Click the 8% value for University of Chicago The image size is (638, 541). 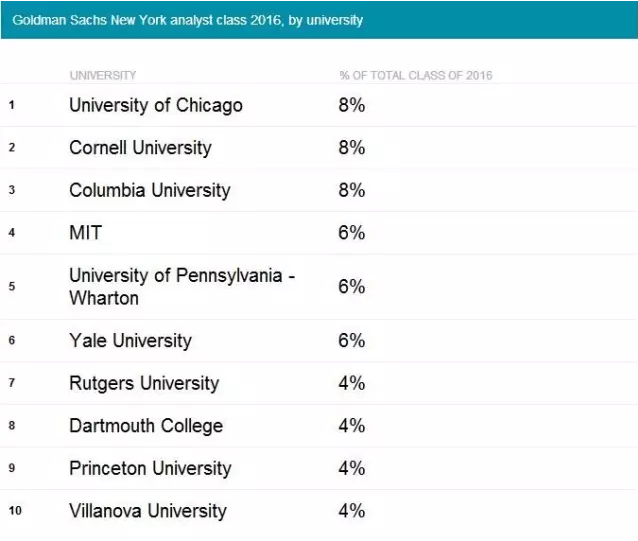[351, 105]
